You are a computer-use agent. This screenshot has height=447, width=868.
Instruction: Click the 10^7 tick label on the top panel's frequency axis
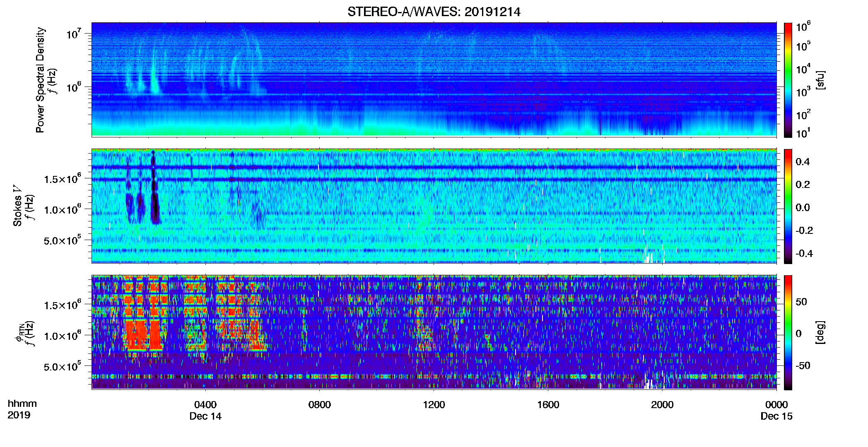click(x=74, y=33)
